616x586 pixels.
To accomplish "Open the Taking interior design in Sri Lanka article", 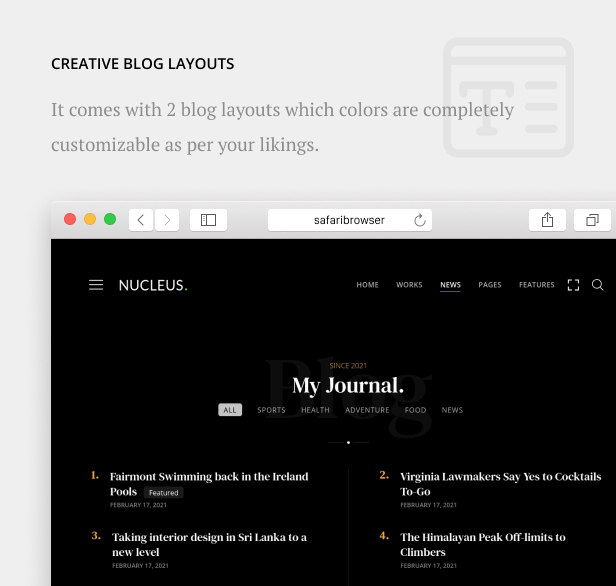I will point(209,544).
